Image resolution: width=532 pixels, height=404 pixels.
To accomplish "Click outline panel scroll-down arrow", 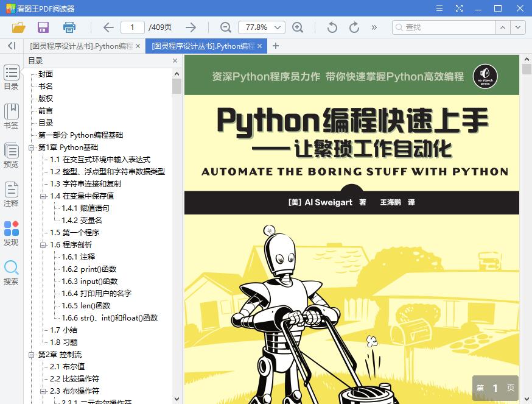I will (x=177, y=399).
